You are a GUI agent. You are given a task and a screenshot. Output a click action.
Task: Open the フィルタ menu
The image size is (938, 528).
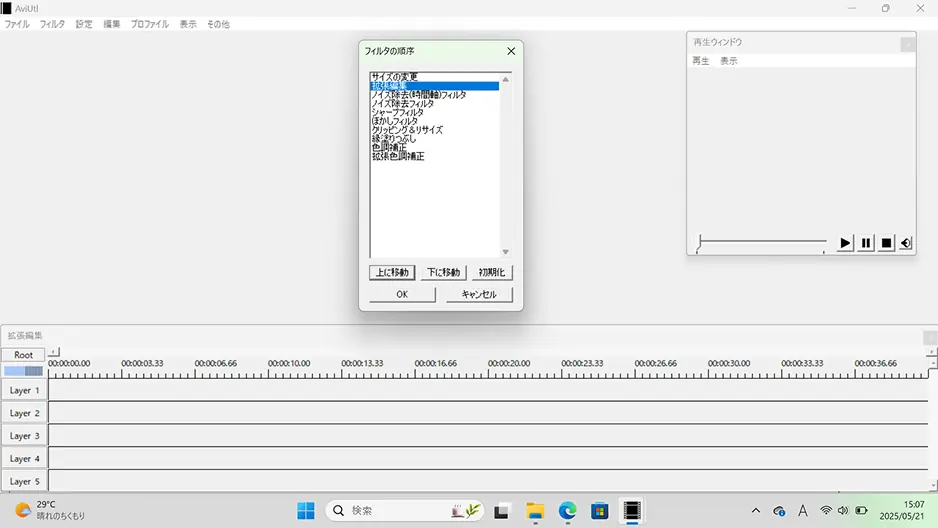(x=52, y=24)
